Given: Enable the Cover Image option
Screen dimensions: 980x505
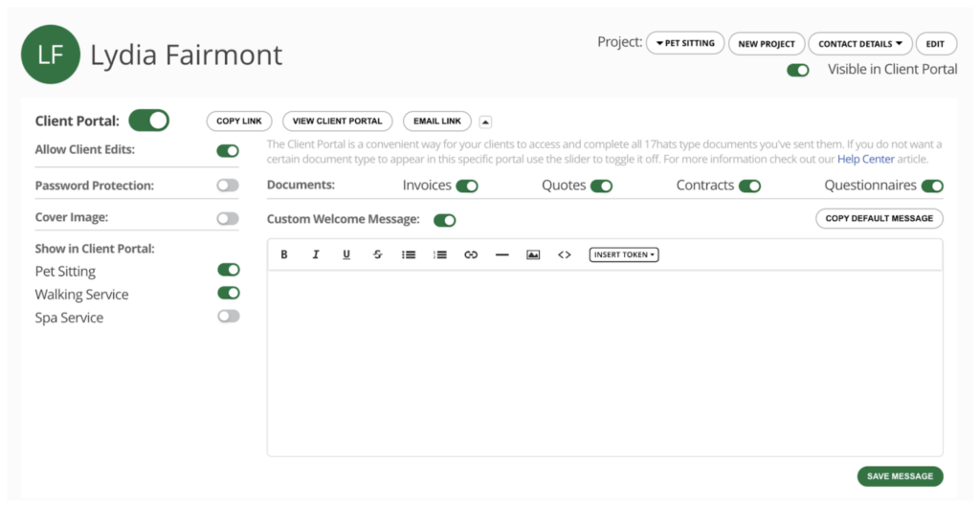Looking at the screenshot, I should pyautogui.click(x=228, y=218).
